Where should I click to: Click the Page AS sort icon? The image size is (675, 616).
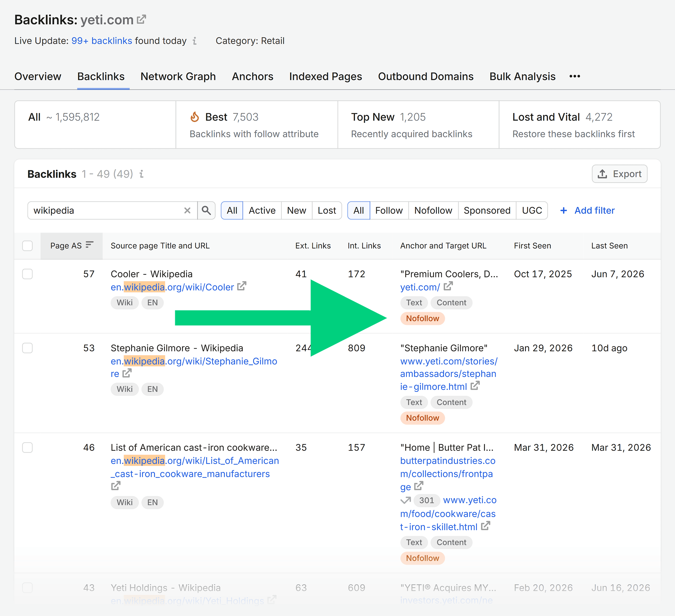(89, 245)
